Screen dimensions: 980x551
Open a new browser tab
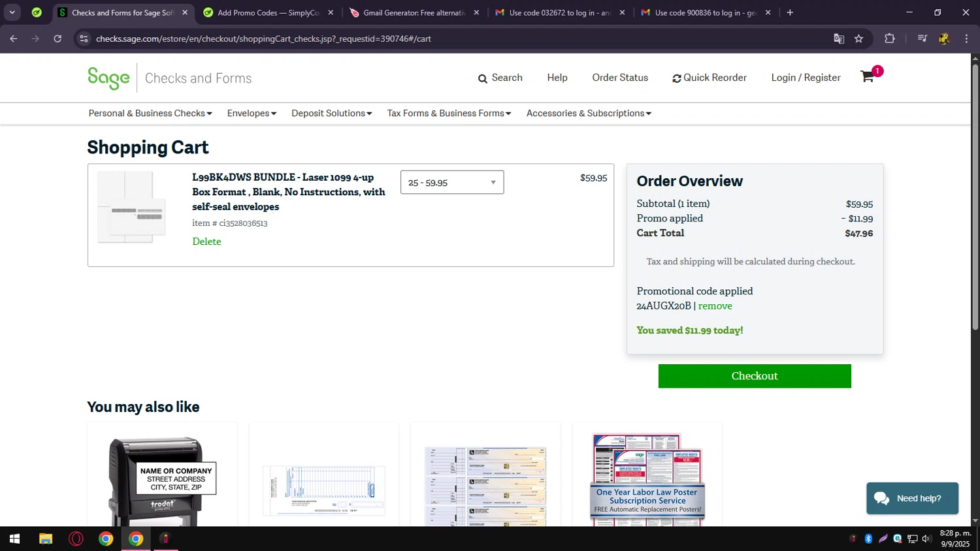(x=790, y=12)
